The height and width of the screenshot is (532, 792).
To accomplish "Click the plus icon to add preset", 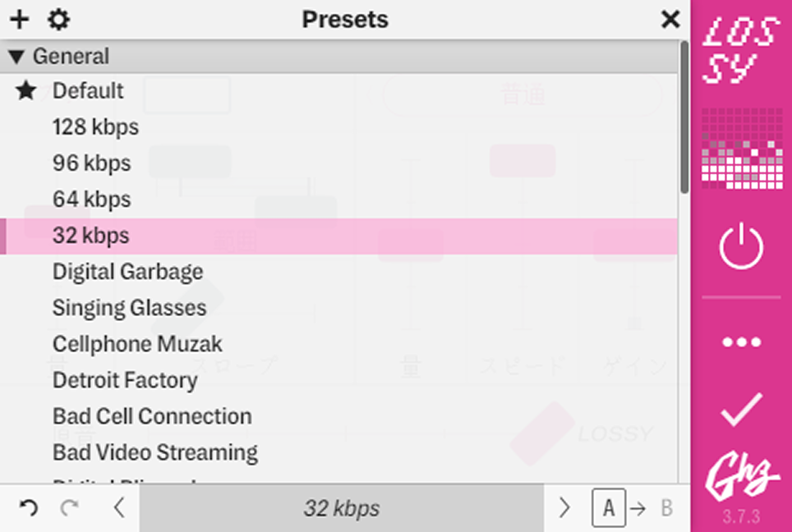I will 20,20.
